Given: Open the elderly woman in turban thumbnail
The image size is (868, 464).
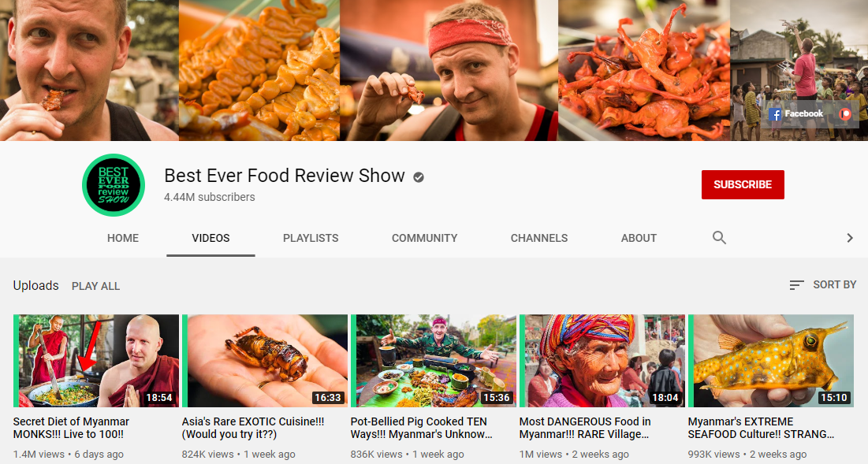Looking at the screenshot, I should 602,361.
